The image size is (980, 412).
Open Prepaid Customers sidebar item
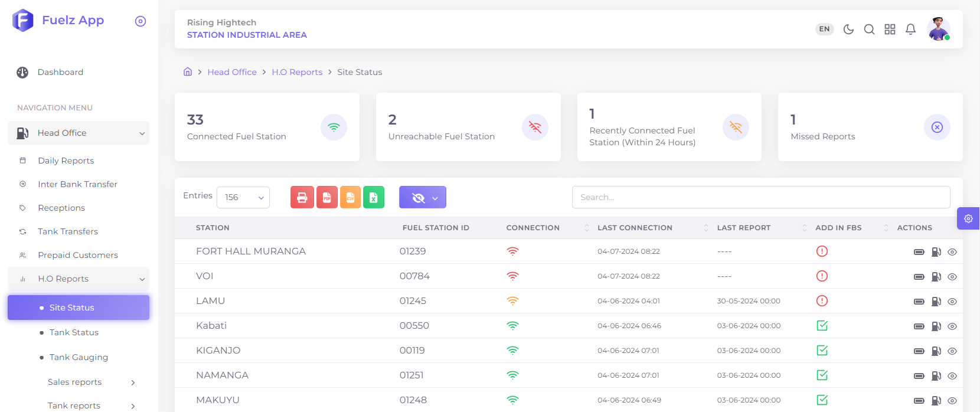click(x=78, y=255)
